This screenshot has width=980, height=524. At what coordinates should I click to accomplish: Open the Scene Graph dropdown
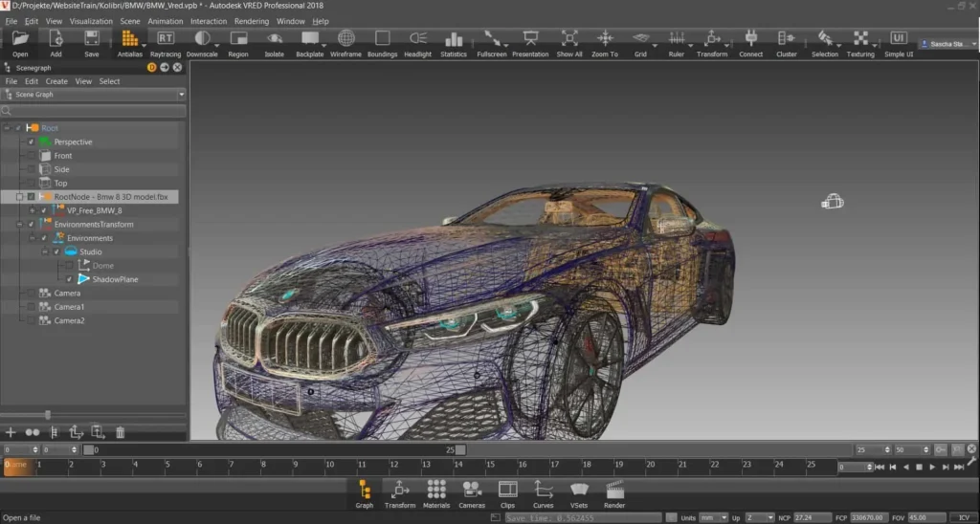point(94,95)
